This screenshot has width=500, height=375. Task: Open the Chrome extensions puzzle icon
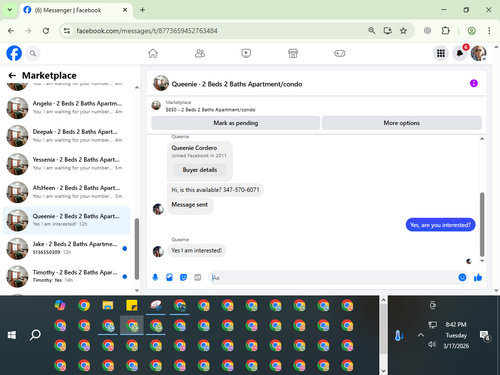pyautogui.click(x=445, y=31)
